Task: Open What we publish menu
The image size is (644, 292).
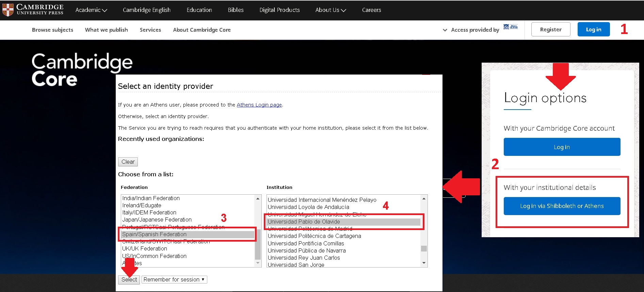Action: pos(107,30)
